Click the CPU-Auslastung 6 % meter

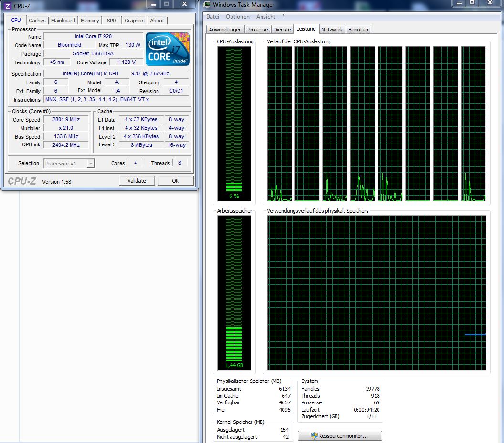click(234, 124)
